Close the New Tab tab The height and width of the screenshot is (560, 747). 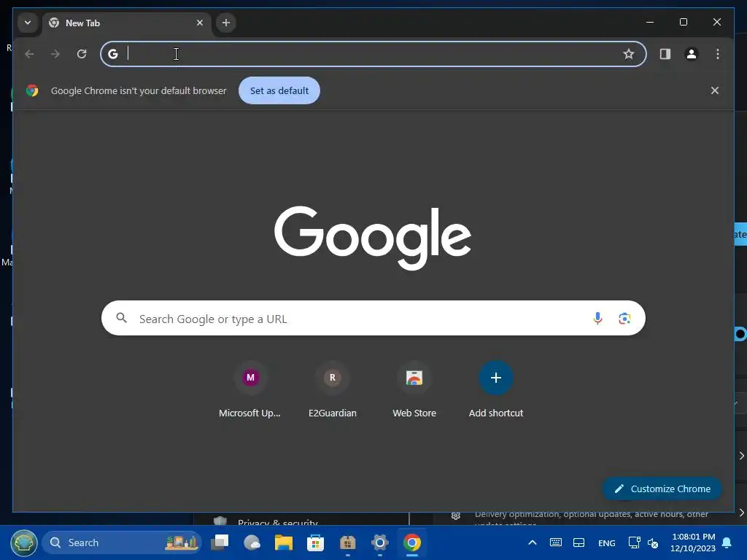(x=200, y=23)
